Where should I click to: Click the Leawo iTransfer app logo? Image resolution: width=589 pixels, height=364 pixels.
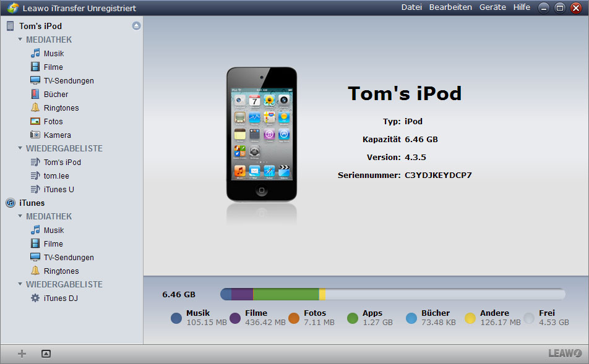(x=13, y=8)
